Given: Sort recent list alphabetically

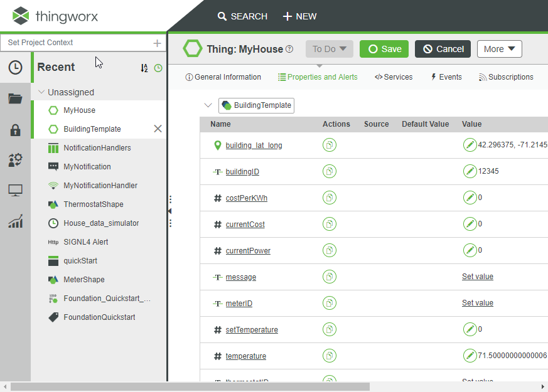Looking at the screenshot, I should point(144,68).
